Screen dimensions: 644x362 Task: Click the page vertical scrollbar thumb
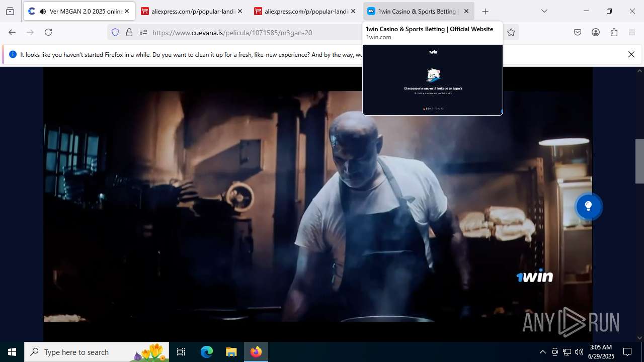pyautogui.click(x=639, y=161)
